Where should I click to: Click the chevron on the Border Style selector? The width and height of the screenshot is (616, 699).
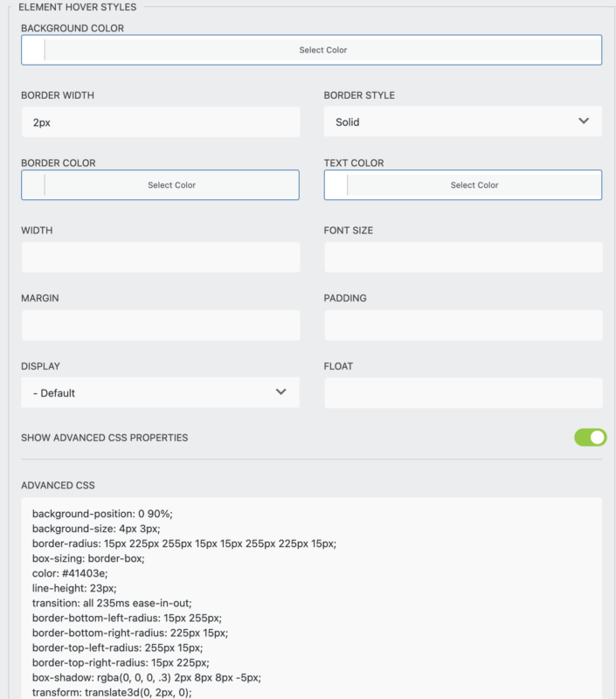coord(585,121)
